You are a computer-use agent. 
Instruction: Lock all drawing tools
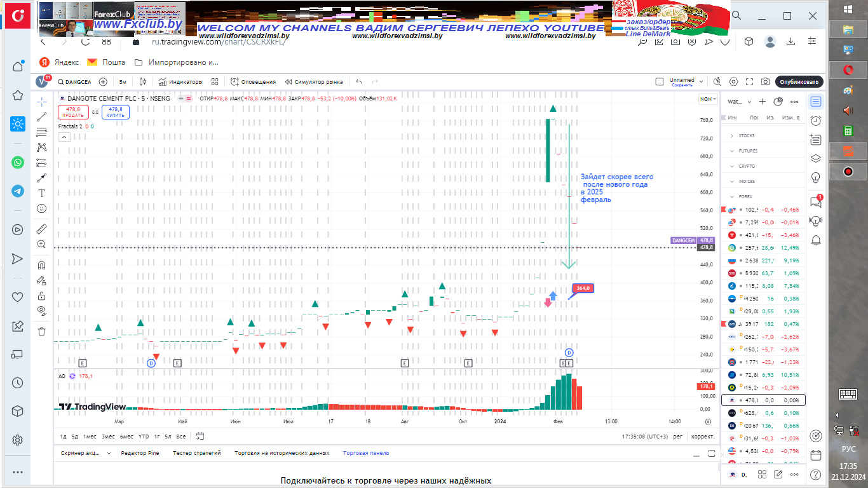(x=41, y=295)
